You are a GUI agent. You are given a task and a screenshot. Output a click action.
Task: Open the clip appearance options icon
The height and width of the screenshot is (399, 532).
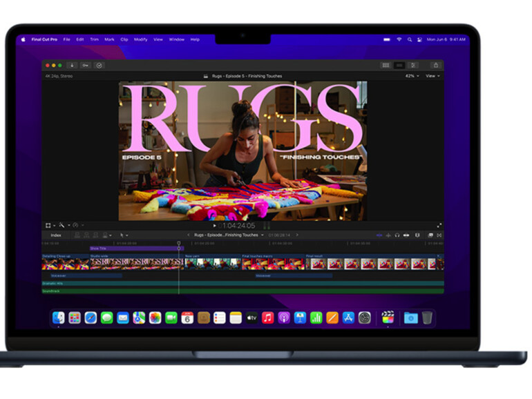pyautogui.click(x=417, y=235)
